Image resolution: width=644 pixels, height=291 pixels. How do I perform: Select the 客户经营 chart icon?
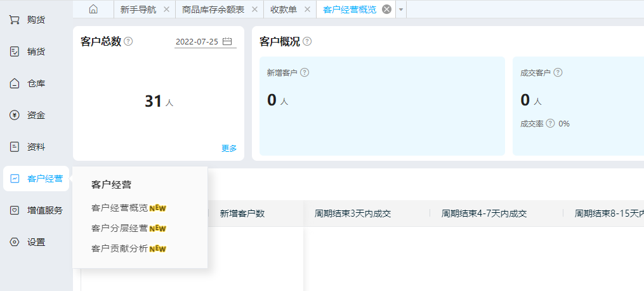[x=15, y=179]
